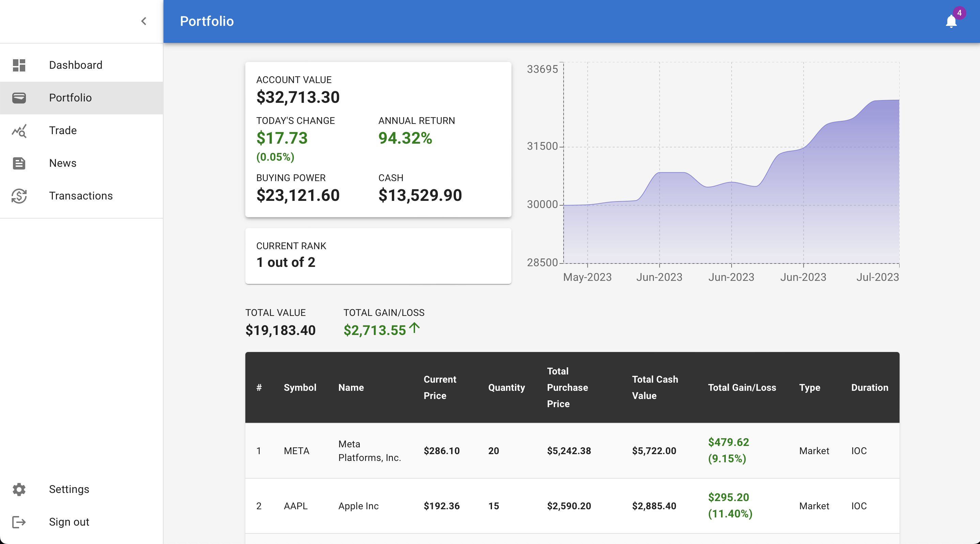Click the Trade chart magnifier icon
Screen dimensions: 980x544
click(19, 130)
